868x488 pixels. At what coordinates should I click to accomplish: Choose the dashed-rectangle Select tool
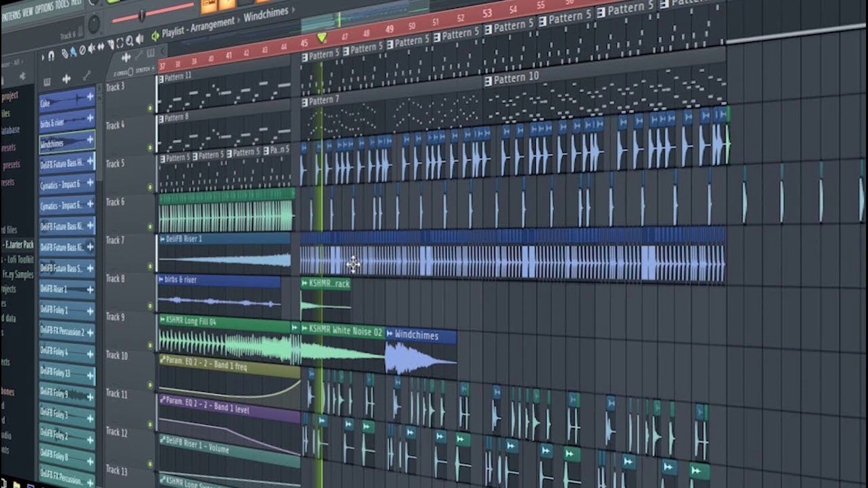(x=119, y=43)
